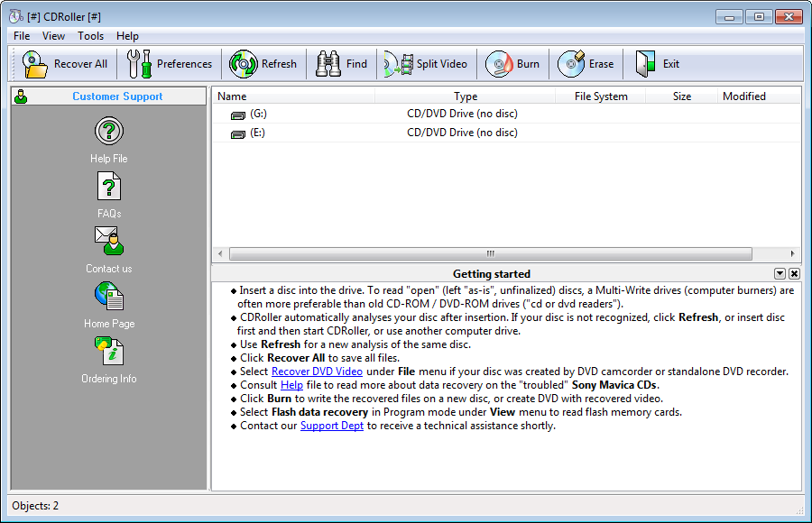812x523 pixels.
Task: Open the Home Page globe icon
Action: coord(109,296)
